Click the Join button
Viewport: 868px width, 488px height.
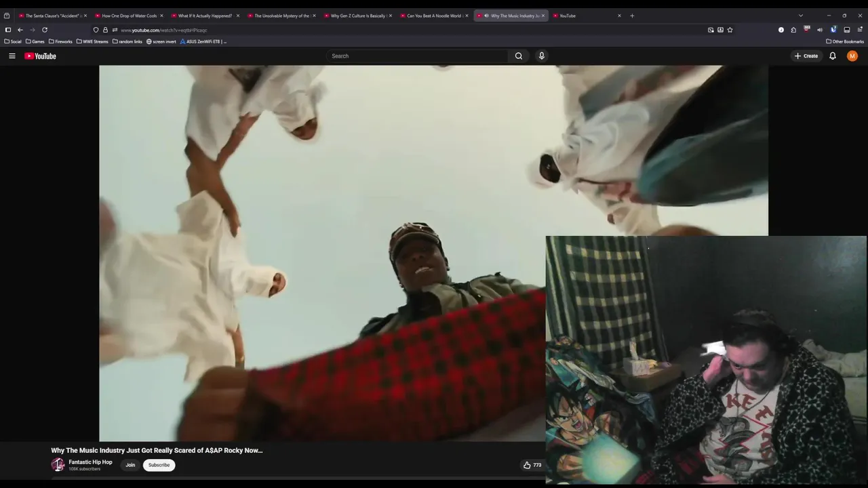click(x=130, y=465)
